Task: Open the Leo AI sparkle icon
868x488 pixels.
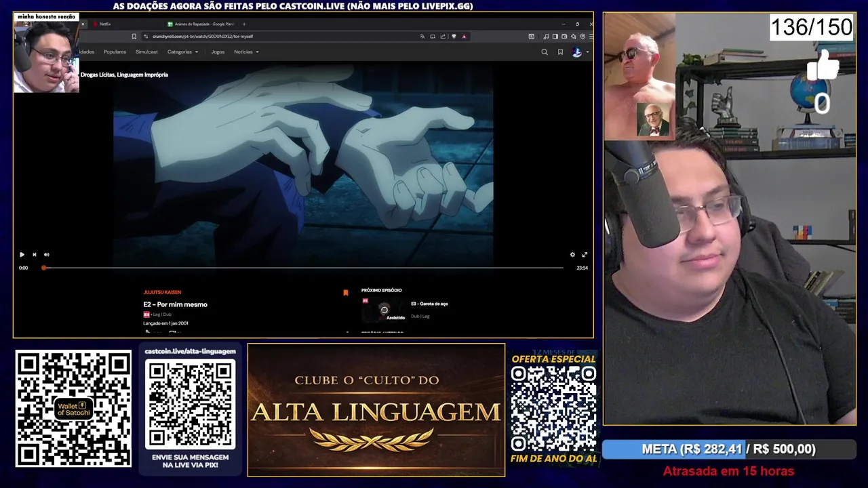Action: [x=574, y=37]
